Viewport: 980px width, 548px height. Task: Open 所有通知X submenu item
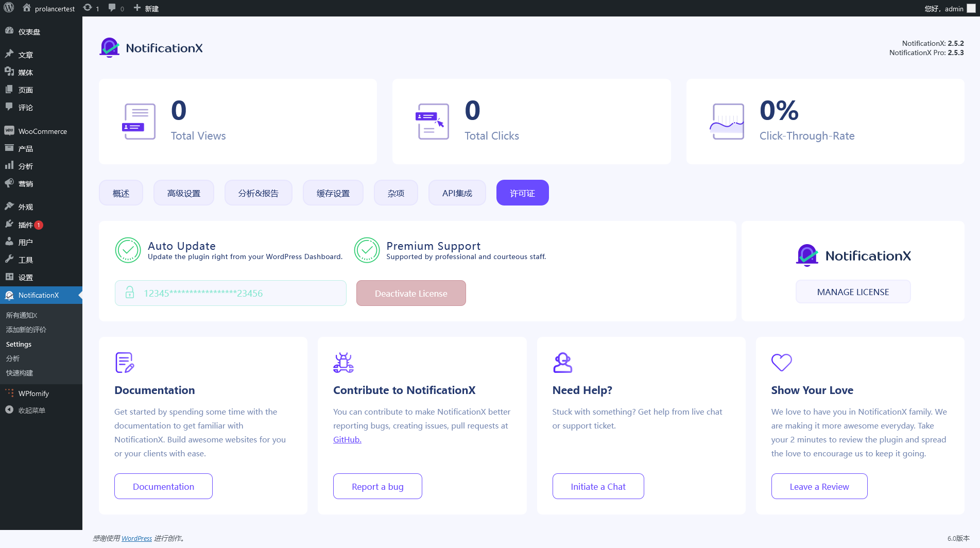click(22, 315)
